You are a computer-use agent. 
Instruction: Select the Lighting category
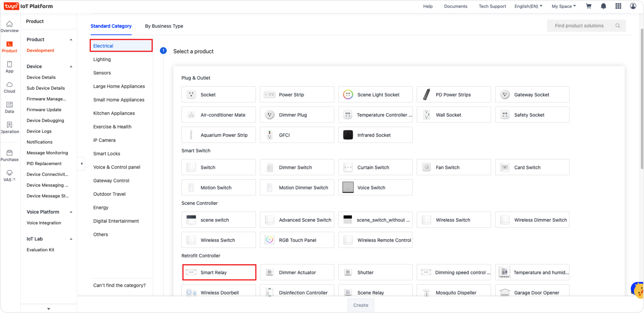tap(102, 59)
